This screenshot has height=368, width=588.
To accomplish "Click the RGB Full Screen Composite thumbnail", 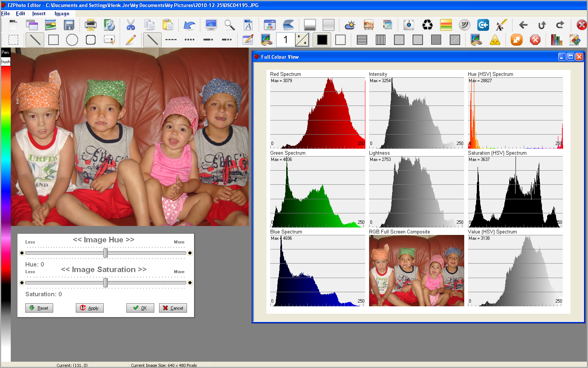I will pos(416,271).
